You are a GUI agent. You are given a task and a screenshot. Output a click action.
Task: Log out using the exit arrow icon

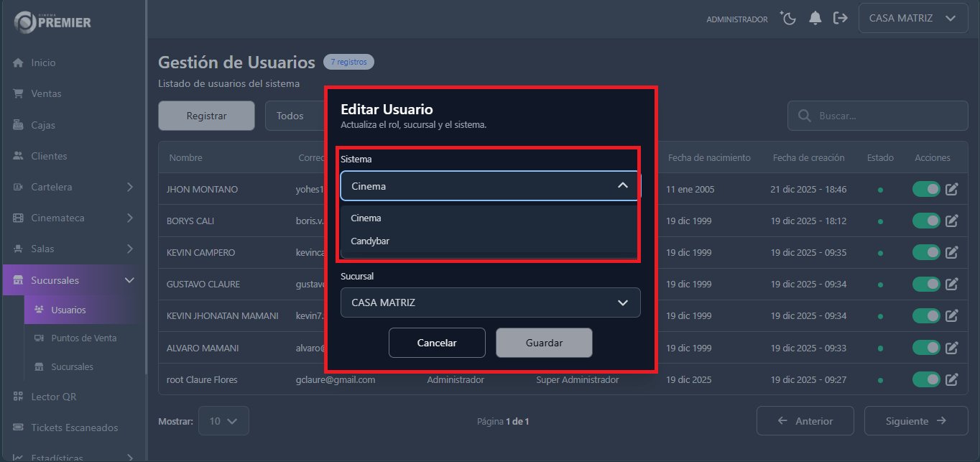pos(841,19)
